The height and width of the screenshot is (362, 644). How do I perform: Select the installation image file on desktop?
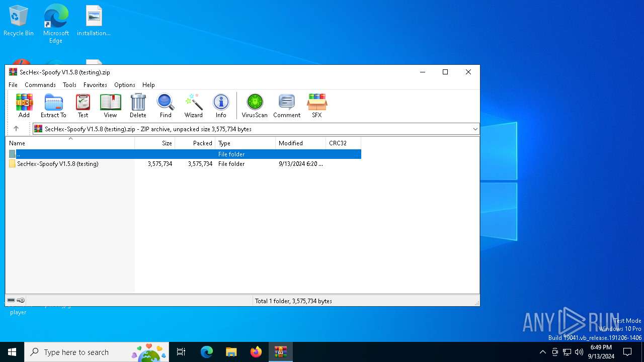(94, 21)
